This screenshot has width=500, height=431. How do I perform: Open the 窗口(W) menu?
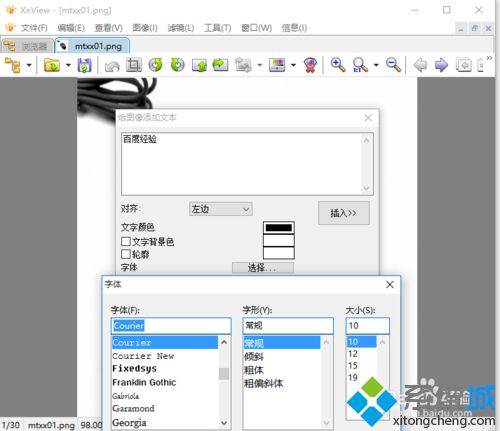click(257, 28)
